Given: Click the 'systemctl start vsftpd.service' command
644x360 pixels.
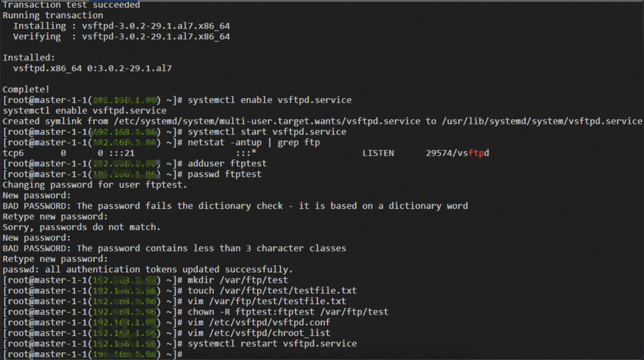Looking at the screenshot, I should (x=267, y=132).
